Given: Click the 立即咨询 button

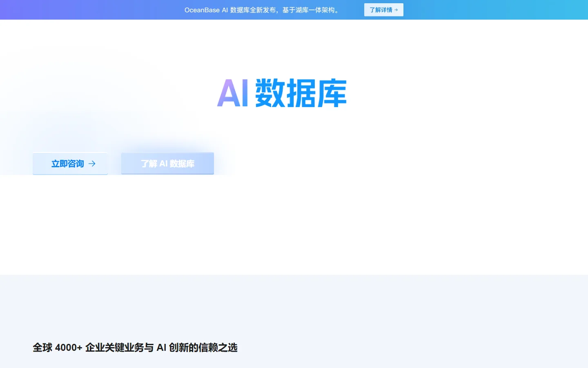Looking at the screenshot, I should [x=70, y=164].
